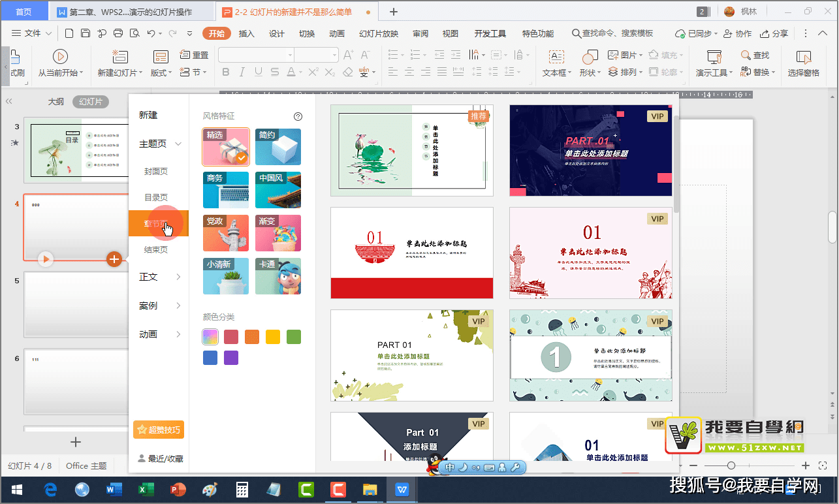Open 最近/收藏 at panel bottom

pos(161,459)
